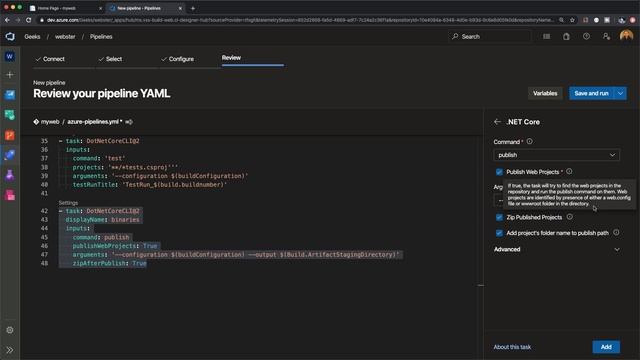Show info icon for Add project's folder name

click(x=616, y=232)
